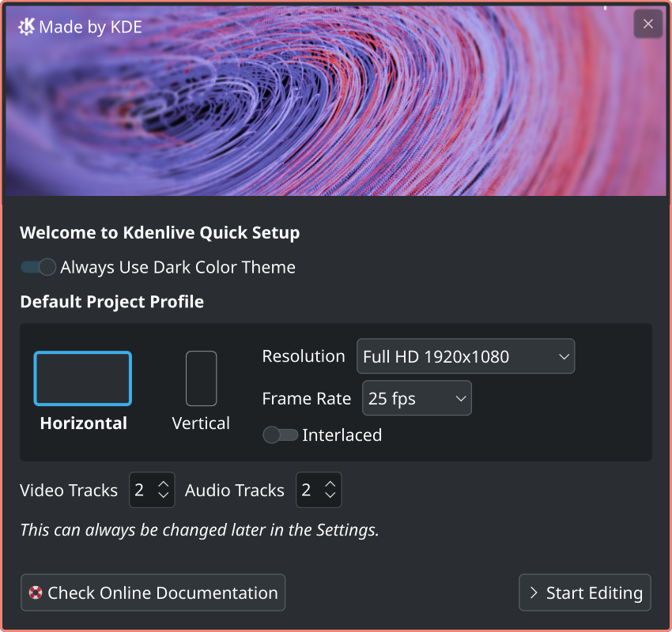Decrease Audio Tracks with down arrow
The height and width of the screenshot is (632, 672).
pos(330,495)
